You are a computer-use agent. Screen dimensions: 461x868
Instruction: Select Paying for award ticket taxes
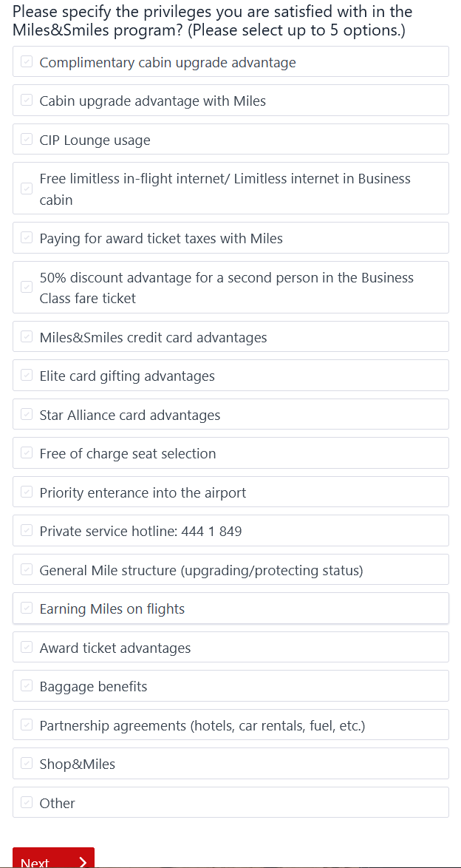[27, 238]
